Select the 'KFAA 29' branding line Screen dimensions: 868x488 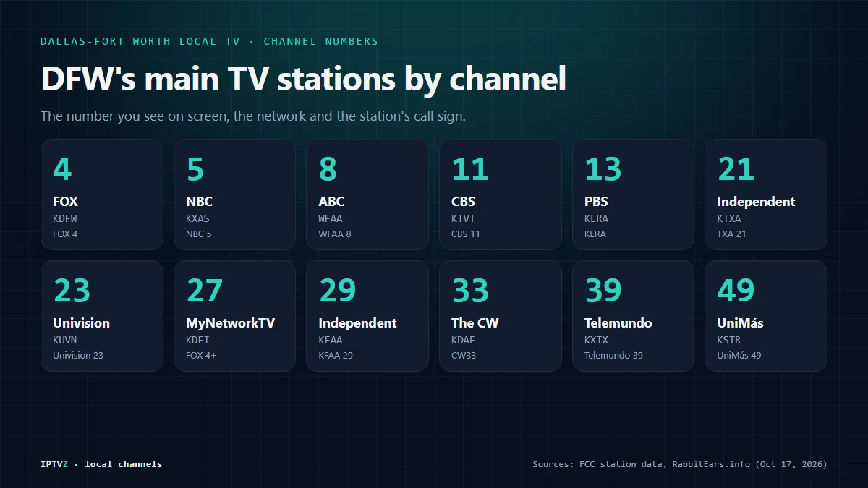336,356
